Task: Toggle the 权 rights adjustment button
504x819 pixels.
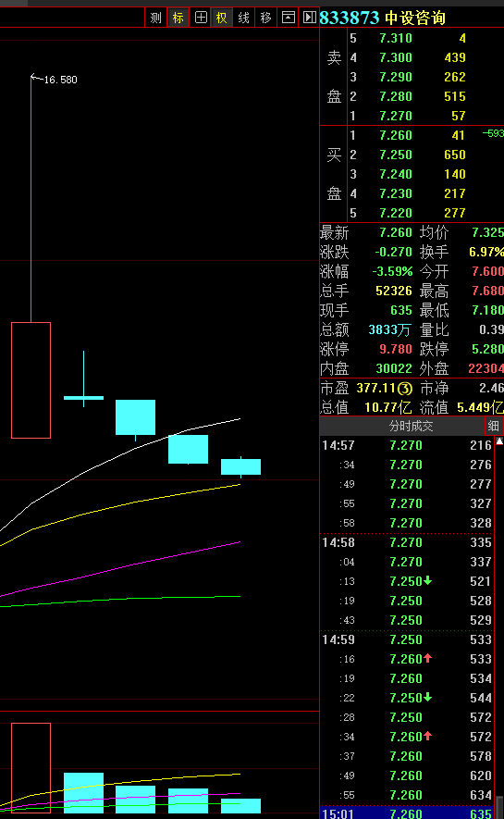Action: [x=222, y=18]
